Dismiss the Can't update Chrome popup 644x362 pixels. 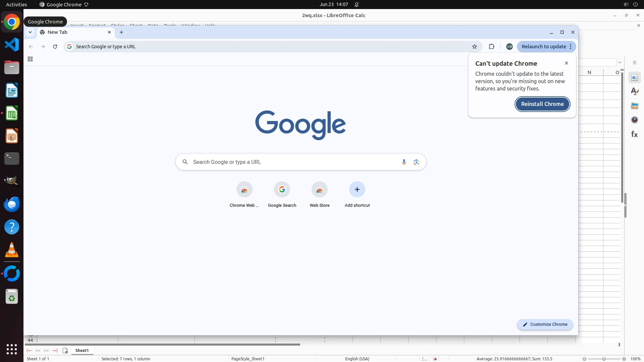pos(566,63)
